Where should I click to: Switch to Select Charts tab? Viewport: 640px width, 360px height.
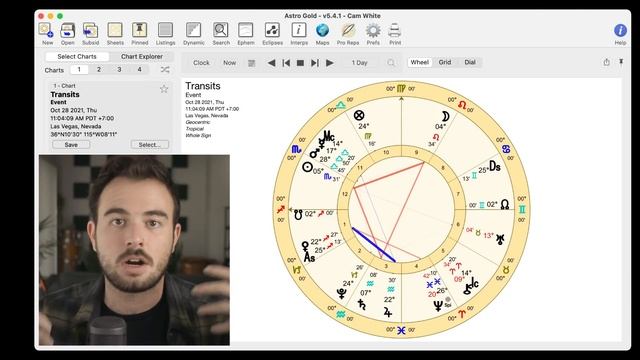[x=77, y=56]
